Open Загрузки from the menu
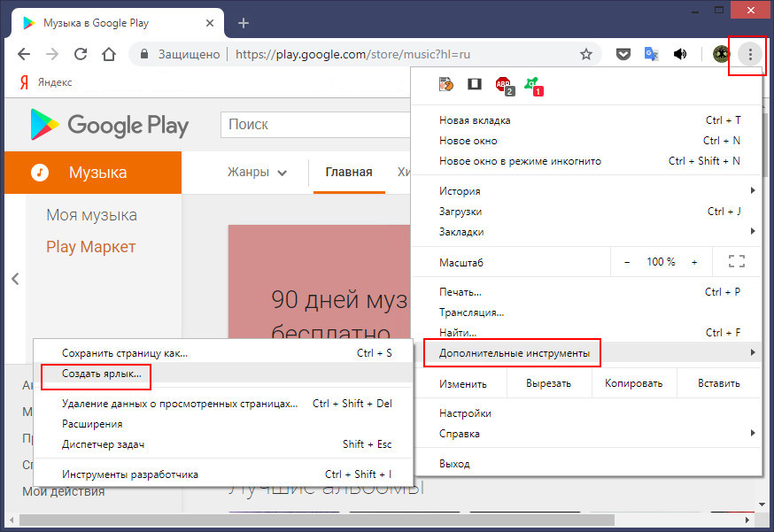This screenshot has width=774, height=532. pyautogui.click(x=586, y=212)
